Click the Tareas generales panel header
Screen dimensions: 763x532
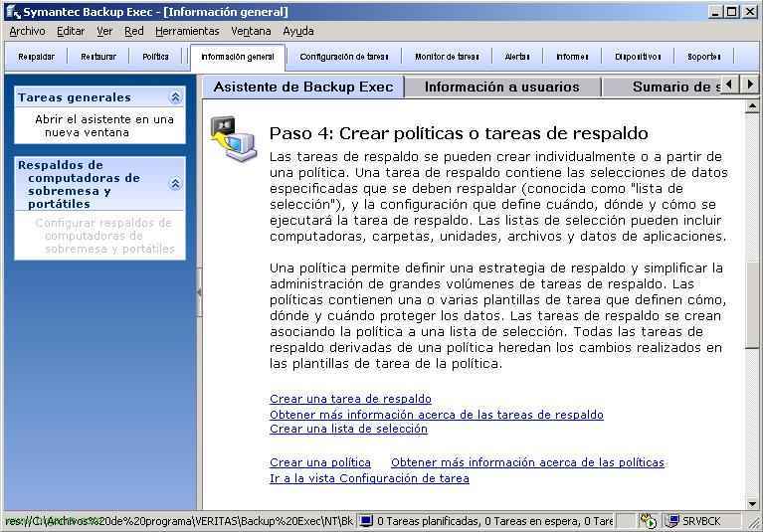click(x=99, y=97)
